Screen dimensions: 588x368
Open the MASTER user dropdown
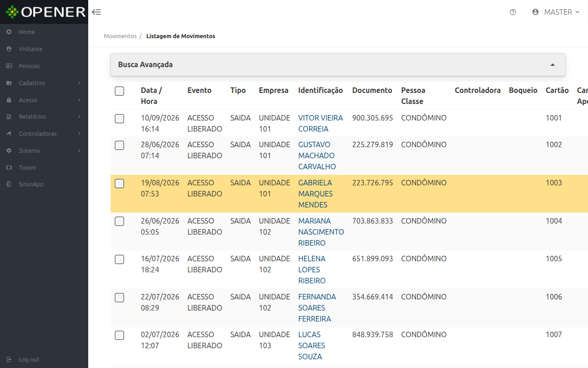point(556,12)
